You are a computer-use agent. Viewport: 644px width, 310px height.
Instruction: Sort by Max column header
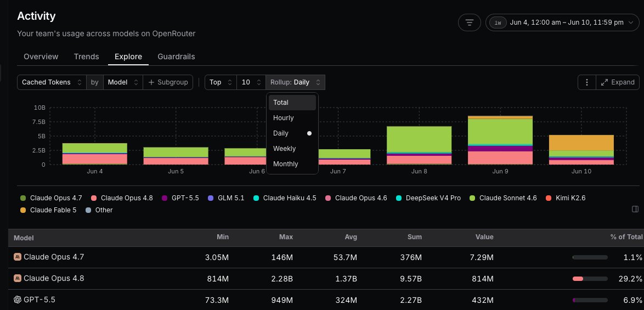point(286,237)
